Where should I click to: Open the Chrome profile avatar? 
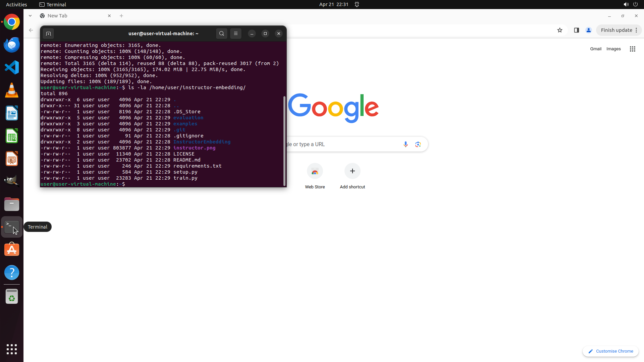pyautogui.click(x=588, y=30)
